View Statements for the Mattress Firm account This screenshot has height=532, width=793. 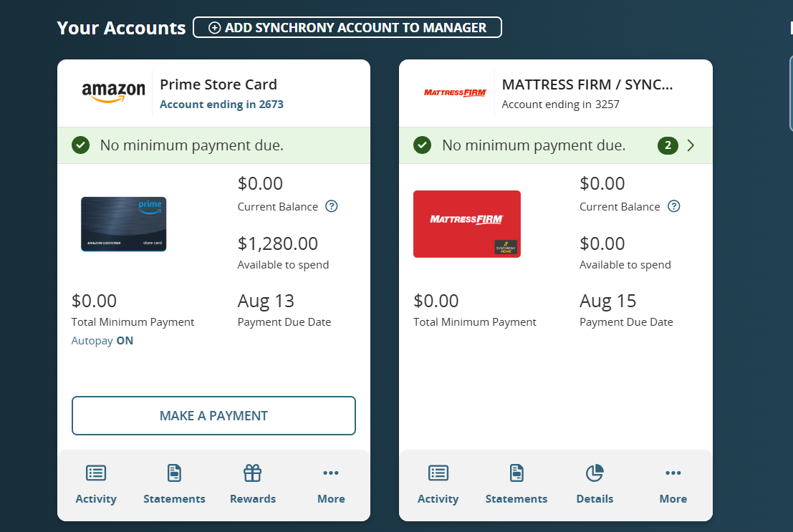click(516, 485)
